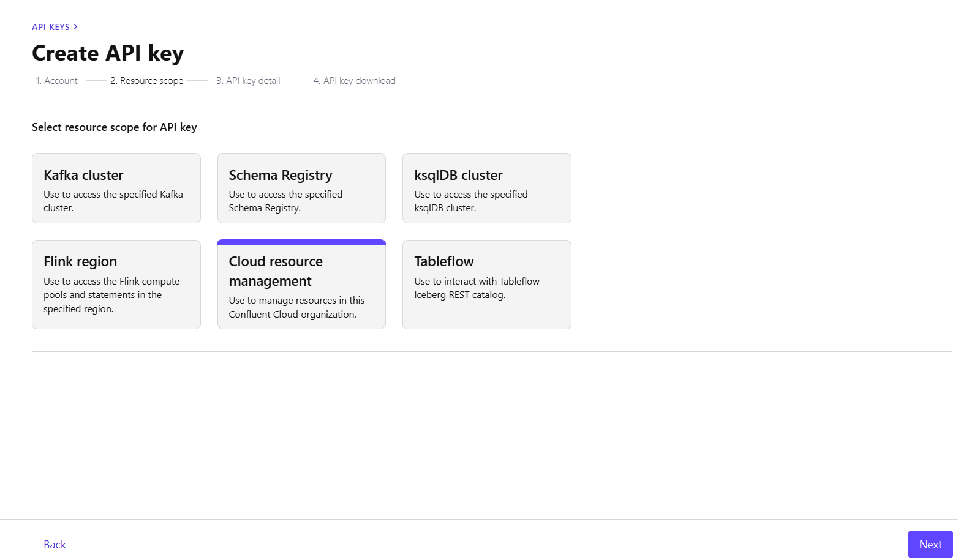Image resolution: width=958 pixels, height=560 pixels.
Task: Go to the Account step
Action: pos(57,81)
